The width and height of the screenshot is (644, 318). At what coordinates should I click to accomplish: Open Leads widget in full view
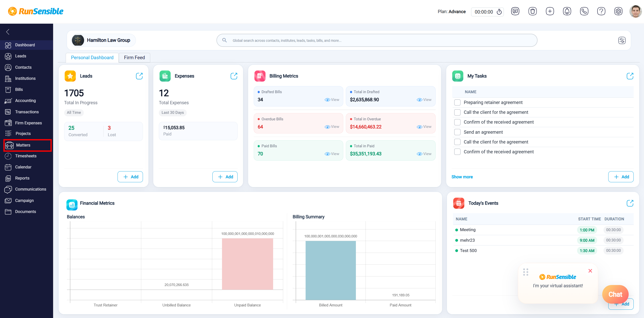coord(139,76)
